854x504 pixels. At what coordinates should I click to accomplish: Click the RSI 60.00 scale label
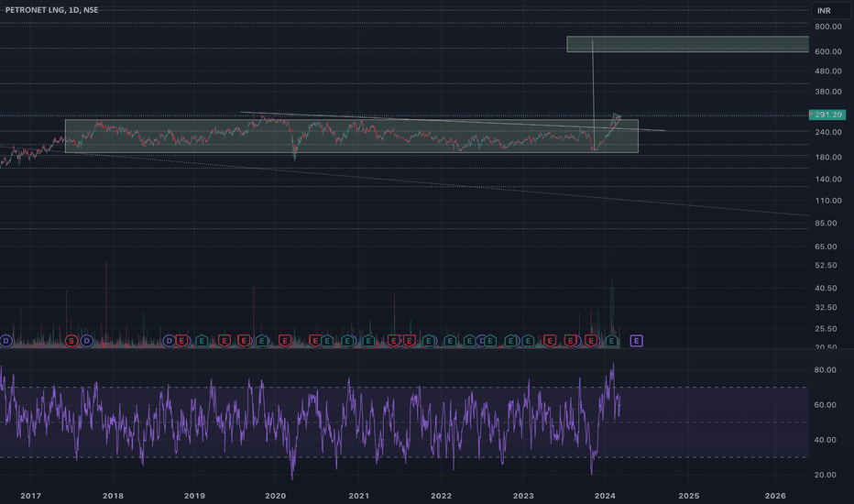click(x=825, y=405)
